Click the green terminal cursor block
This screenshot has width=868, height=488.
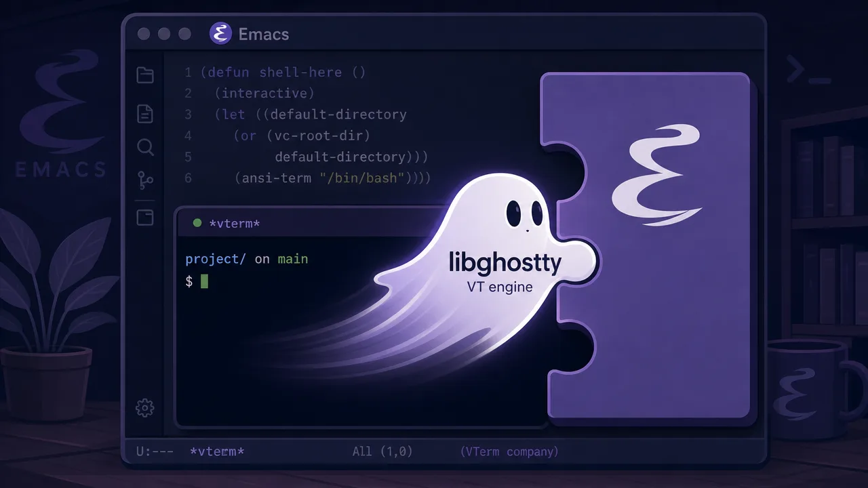tap(204, 281)
